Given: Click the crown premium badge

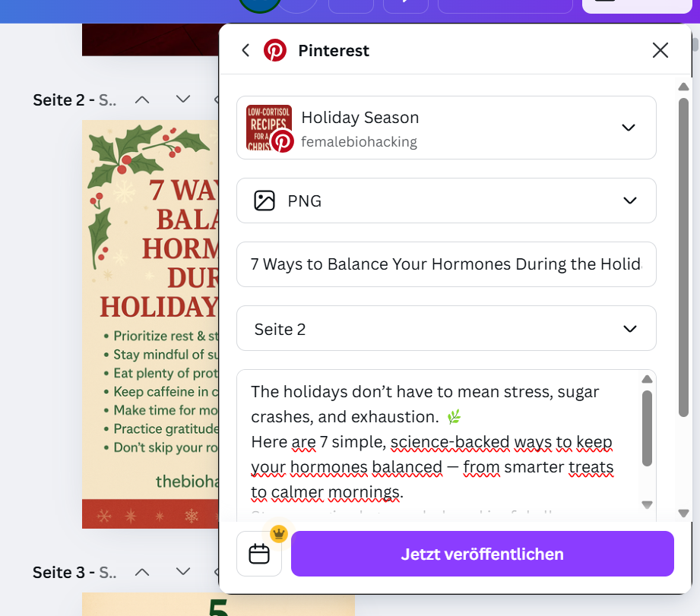Looking at the screenshot, I should 279,532.
